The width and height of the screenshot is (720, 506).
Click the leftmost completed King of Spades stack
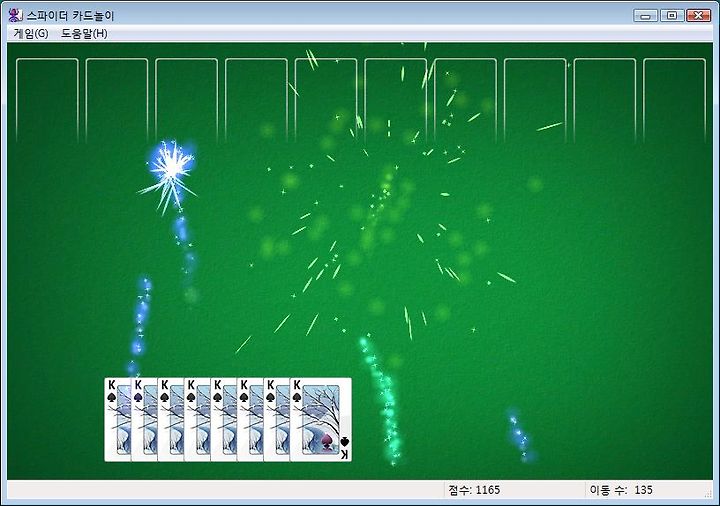pos(118,420)
